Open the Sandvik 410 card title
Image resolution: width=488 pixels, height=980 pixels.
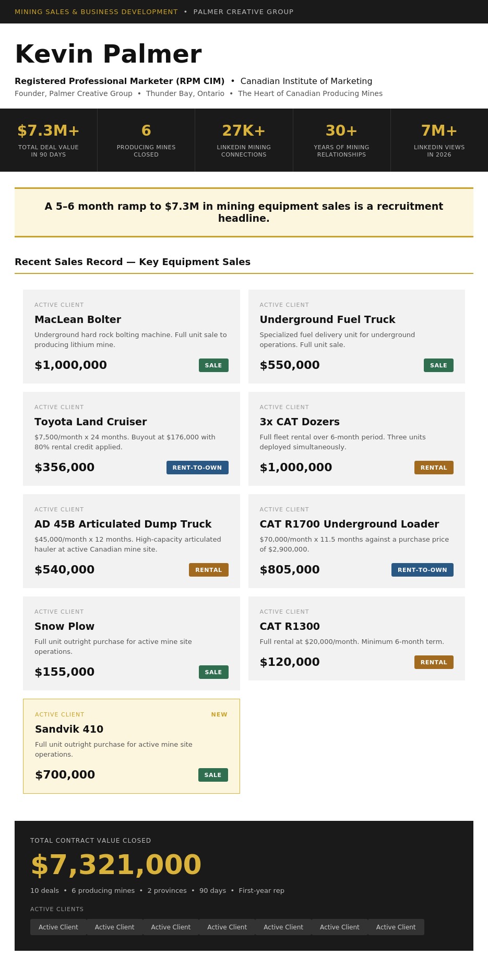pyautogui.click(x=69, y=729)
